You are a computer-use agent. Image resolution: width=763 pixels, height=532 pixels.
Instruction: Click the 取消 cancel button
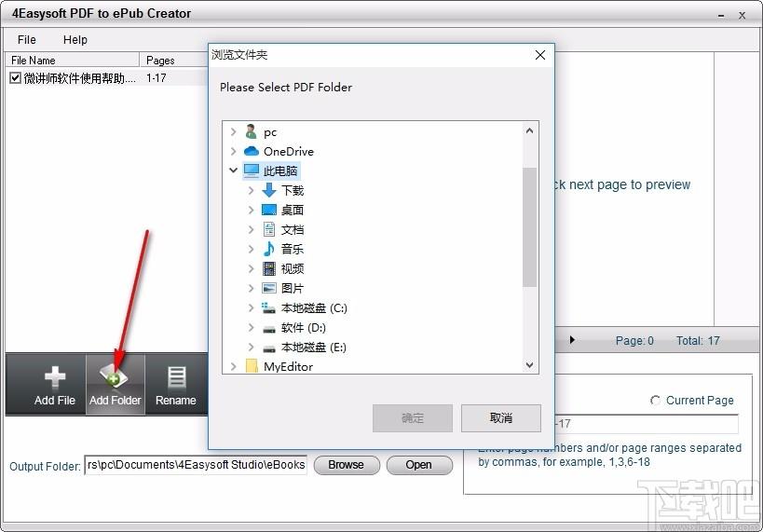[x=500, y=418]
